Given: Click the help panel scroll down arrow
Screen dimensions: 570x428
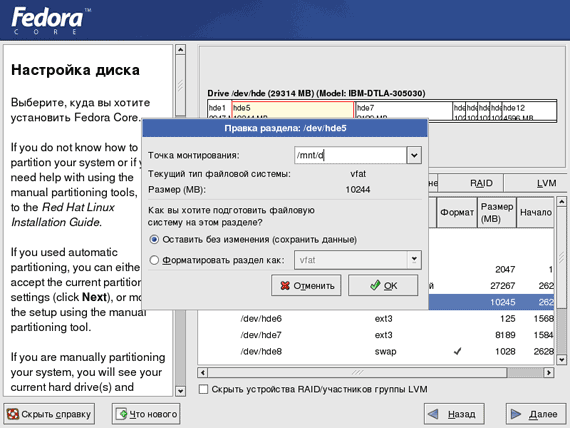Looking at the screenshot, I should tap(180, 391).
